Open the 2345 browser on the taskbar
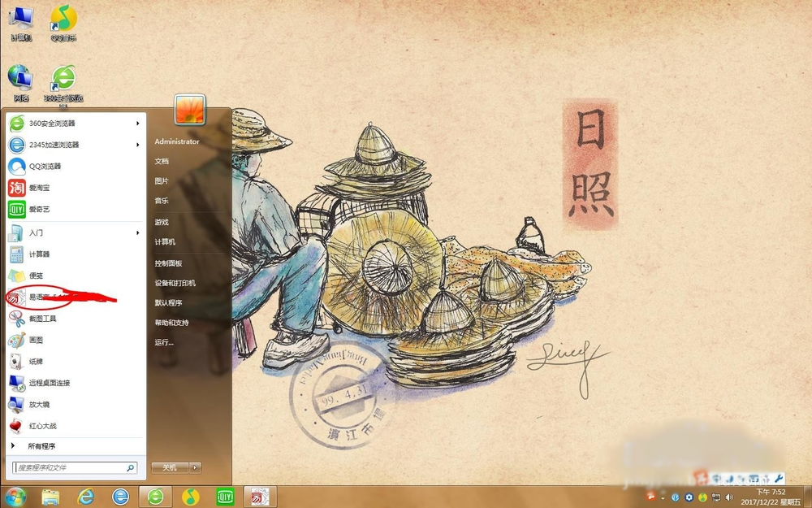812x508 pixels. tap(120, 497)
